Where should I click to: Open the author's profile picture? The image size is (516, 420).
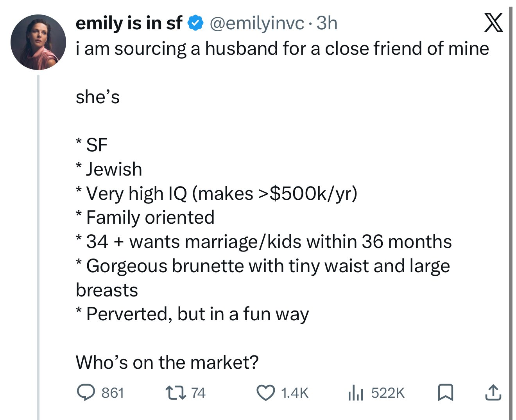(38, 42)
